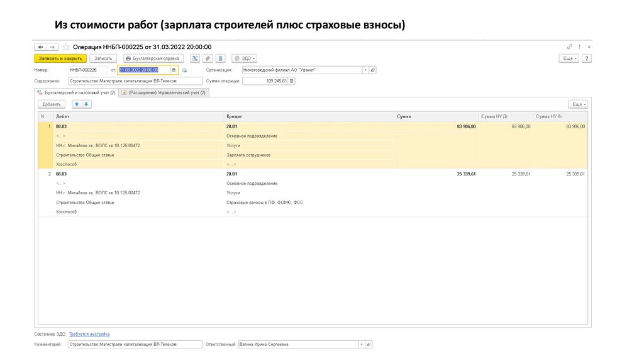Switch to Управленческий учет (2) tab
Image resolution: width=644 pixels, height=361 pixels.
click(x=164, y=92)
